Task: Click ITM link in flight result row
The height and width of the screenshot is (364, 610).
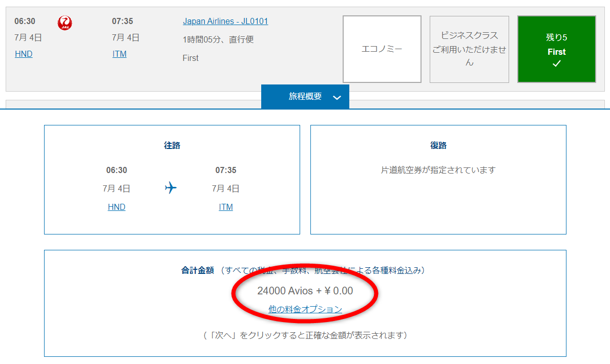Action: 119,54
